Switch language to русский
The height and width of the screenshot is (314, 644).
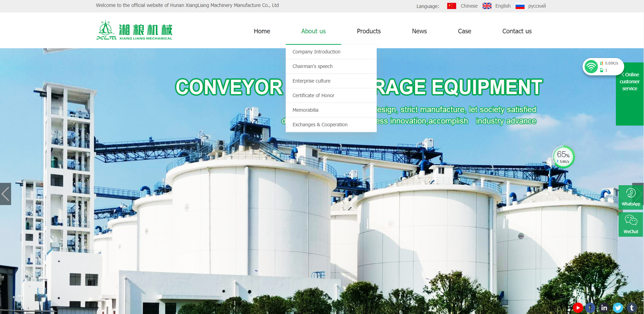(537, 6)
